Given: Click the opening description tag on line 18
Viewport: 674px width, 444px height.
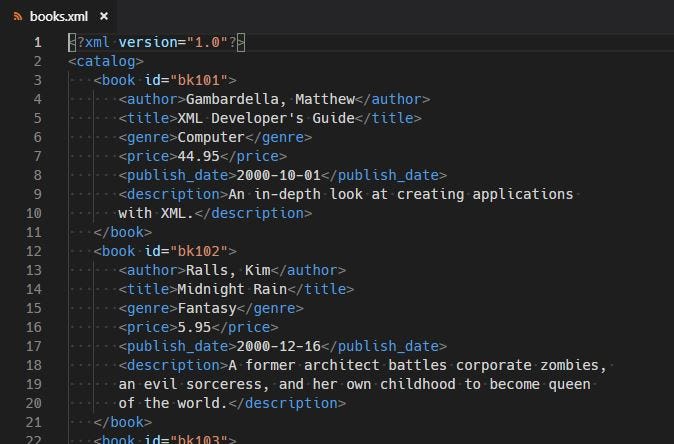Looking at the screenshot, I should click(173, 365).
